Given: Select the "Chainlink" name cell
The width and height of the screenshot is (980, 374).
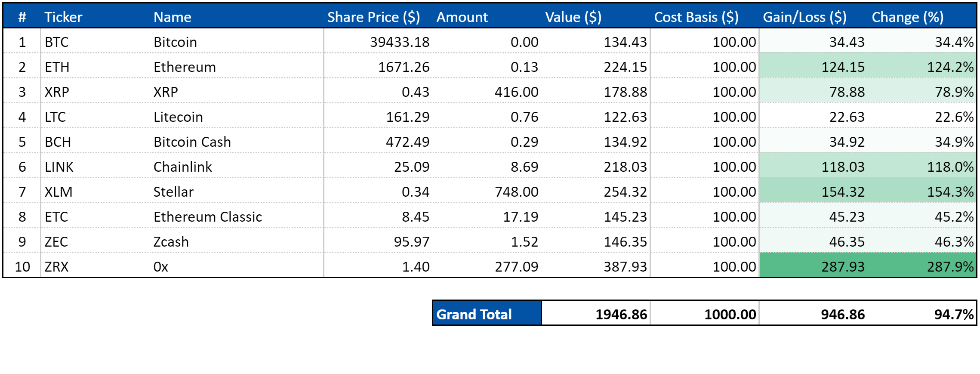Looking at the screenshot, I should point(183,167).
